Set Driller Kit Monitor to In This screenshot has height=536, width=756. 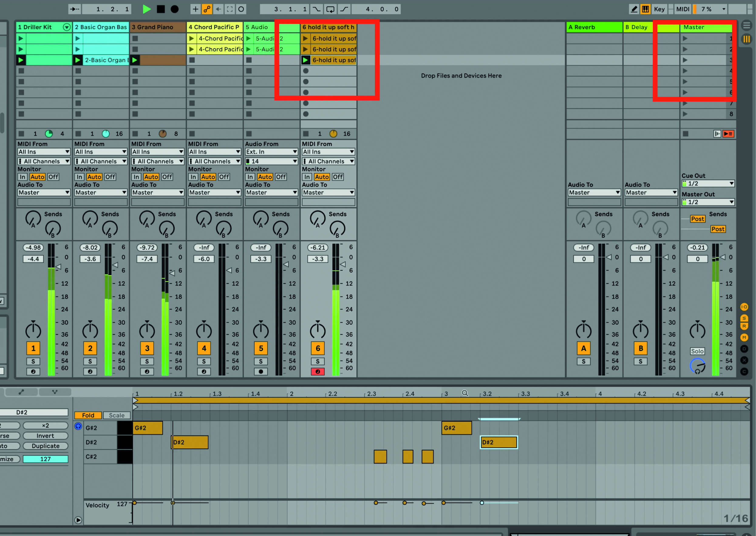22,177
